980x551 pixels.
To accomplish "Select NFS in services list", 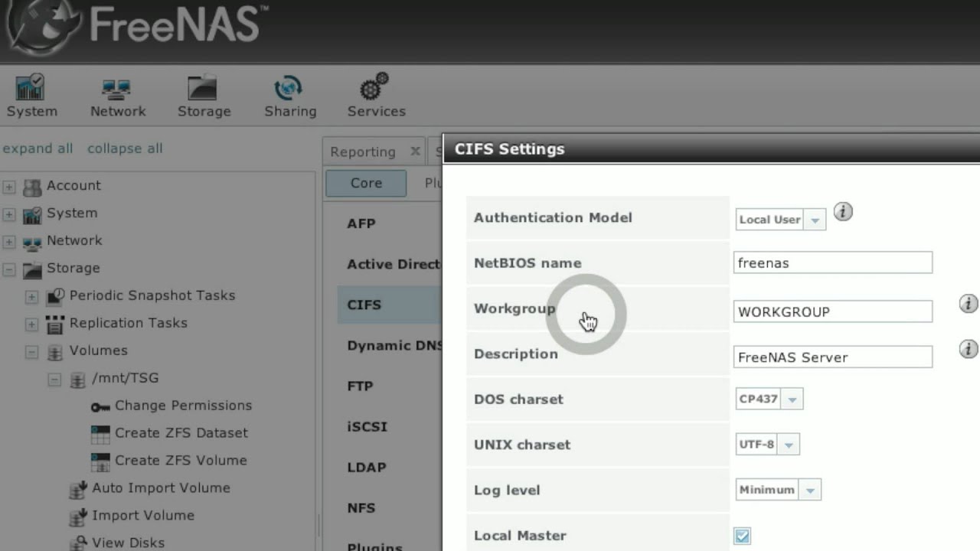I will (x=361, y=507).
